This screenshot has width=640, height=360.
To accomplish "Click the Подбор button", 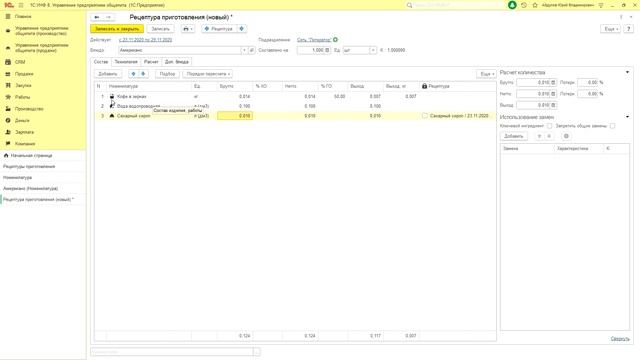I will [167, 74].
